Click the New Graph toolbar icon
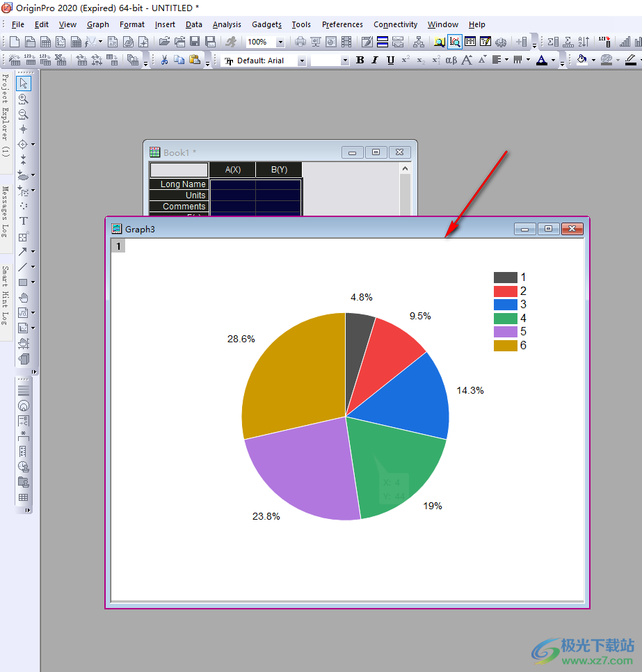Viewport: 642px width, 672px height. point(61,42)
